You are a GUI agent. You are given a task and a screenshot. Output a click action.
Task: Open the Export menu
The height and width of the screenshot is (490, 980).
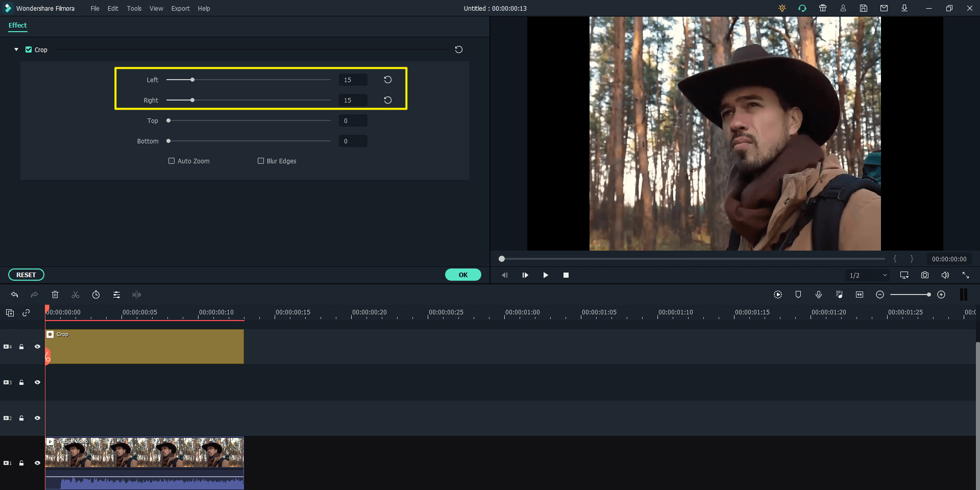[x=180, y=8]
